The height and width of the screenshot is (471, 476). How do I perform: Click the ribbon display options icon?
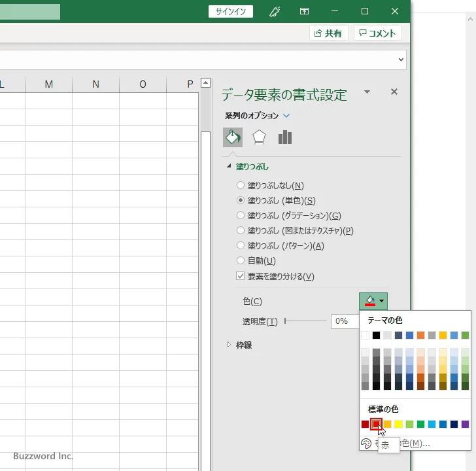point(304,12)
